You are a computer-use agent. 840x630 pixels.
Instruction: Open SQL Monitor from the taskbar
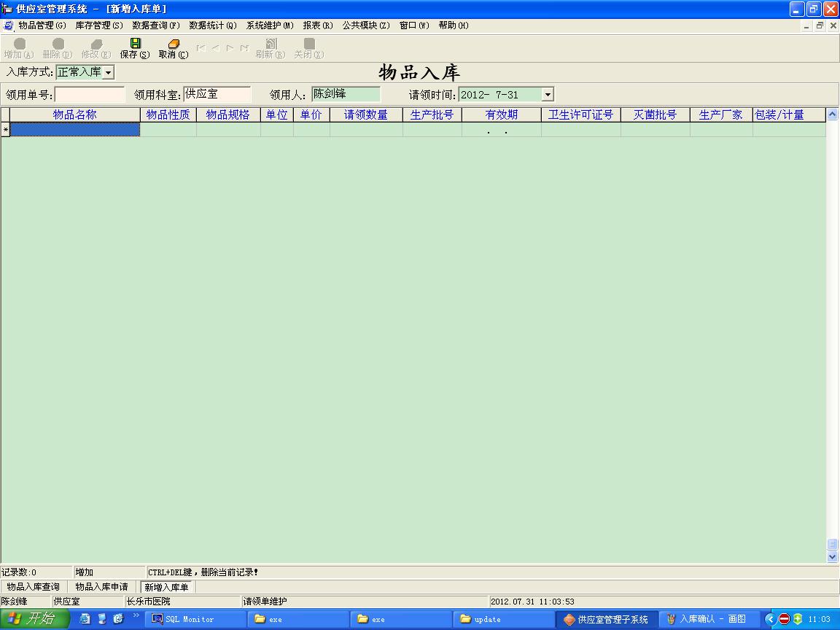[196, 619]
